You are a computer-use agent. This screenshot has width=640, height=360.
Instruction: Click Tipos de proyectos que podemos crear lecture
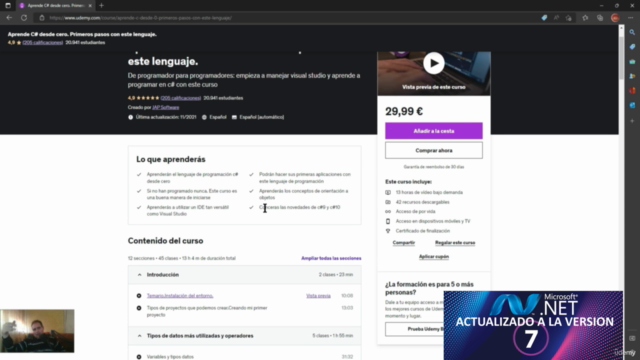tap(207, 311)
